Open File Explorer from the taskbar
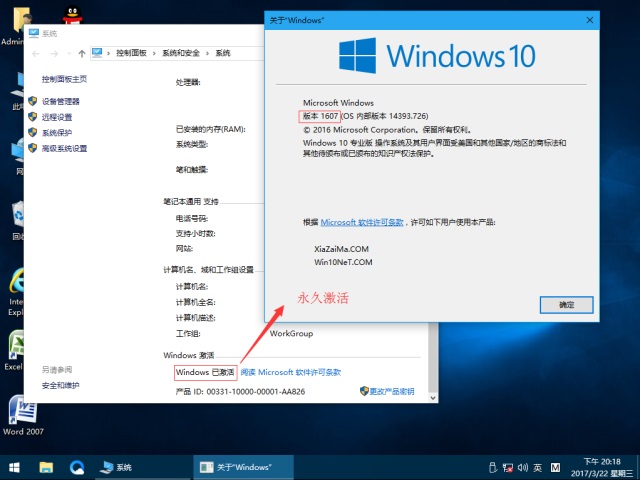This screenshot has height=480, width=640. tap(46, 466)
